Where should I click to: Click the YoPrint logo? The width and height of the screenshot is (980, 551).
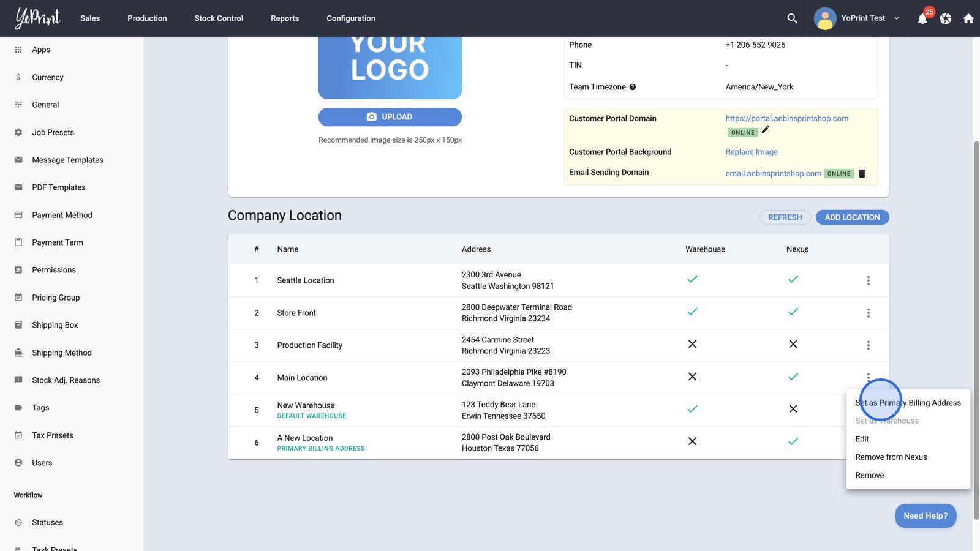click(38, 18)
